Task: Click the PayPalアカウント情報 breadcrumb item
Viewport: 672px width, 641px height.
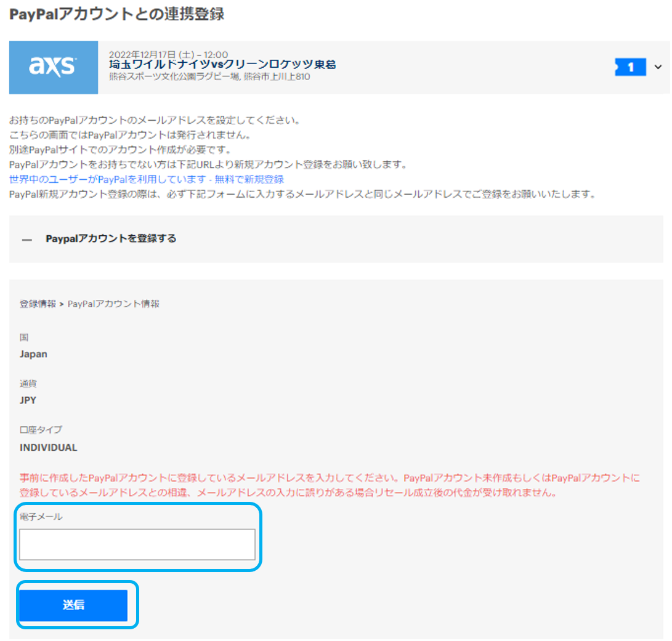Action: tap(113, 304)
